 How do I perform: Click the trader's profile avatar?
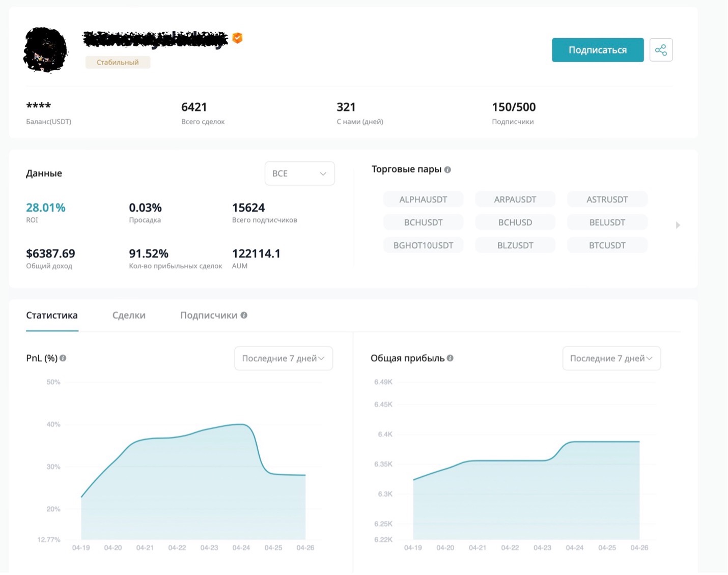coord(45,50)
